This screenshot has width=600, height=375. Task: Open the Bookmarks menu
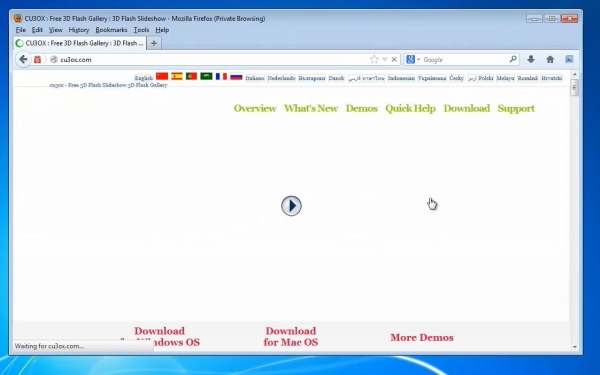[x=111, y=30]
